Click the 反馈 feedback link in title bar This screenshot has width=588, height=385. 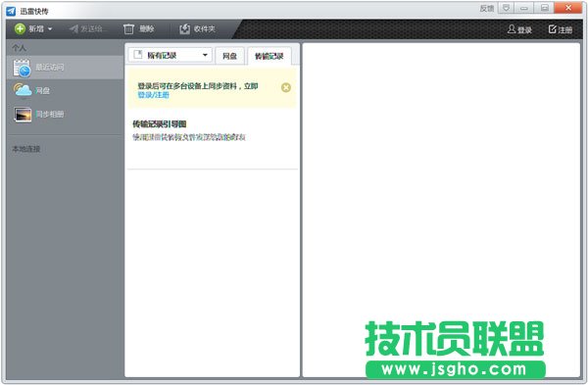[487, 8]
